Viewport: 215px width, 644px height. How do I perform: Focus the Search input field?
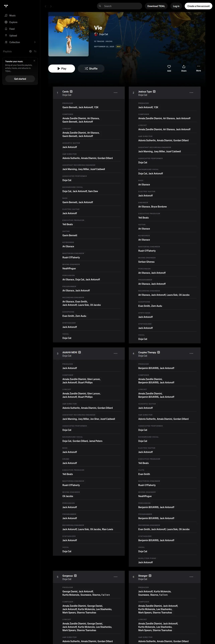(x=119, y=6)
